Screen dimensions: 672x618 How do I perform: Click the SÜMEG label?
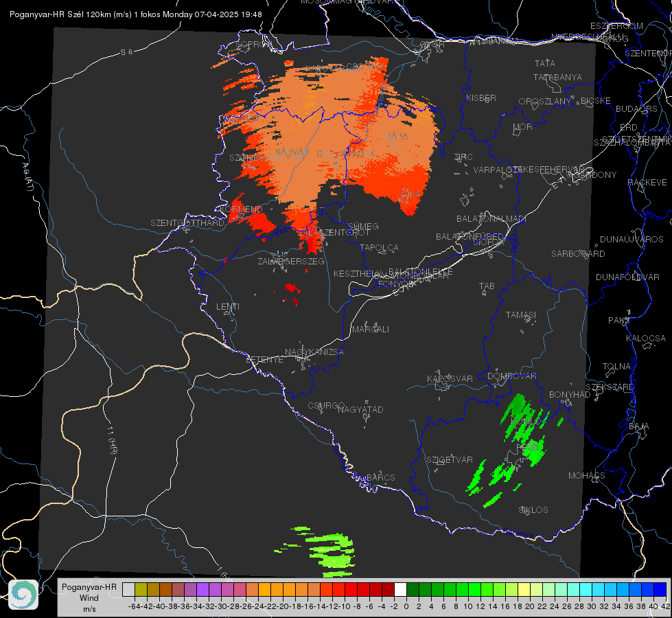tap(363, 226)
